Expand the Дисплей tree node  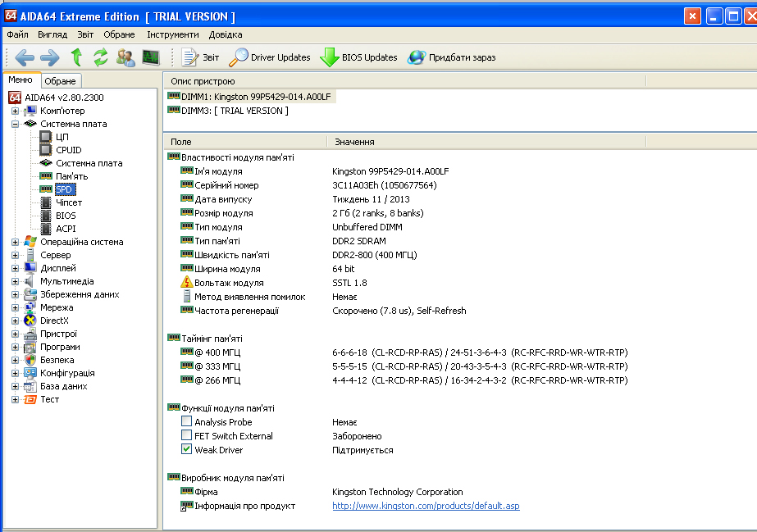(15, 268)
